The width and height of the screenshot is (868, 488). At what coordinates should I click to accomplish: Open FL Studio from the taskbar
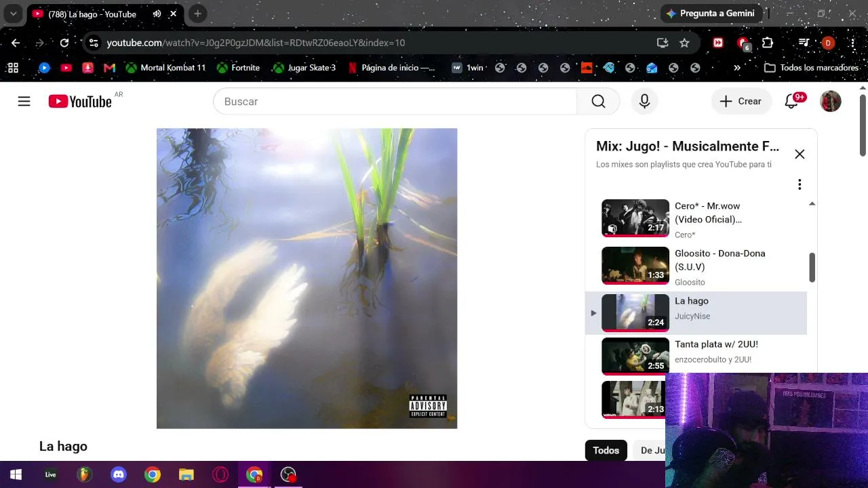(x=85, y=474)
